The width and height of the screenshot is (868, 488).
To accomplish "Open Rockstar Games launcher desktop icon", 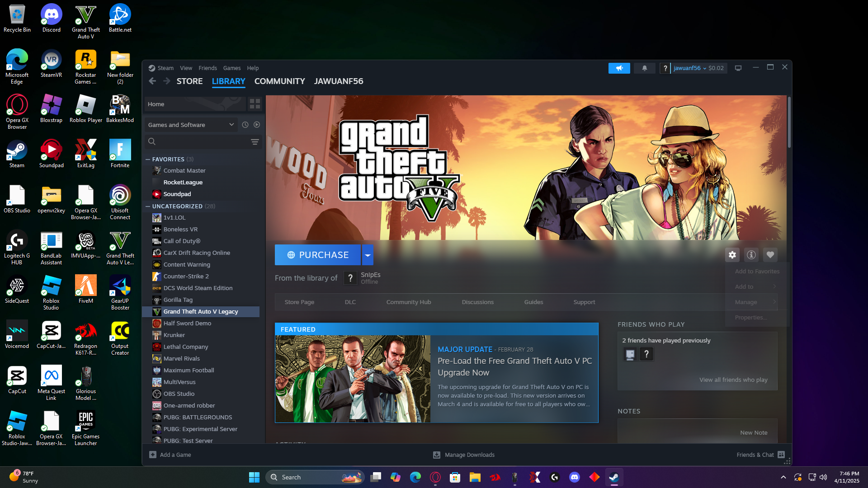I will [86, 67].
